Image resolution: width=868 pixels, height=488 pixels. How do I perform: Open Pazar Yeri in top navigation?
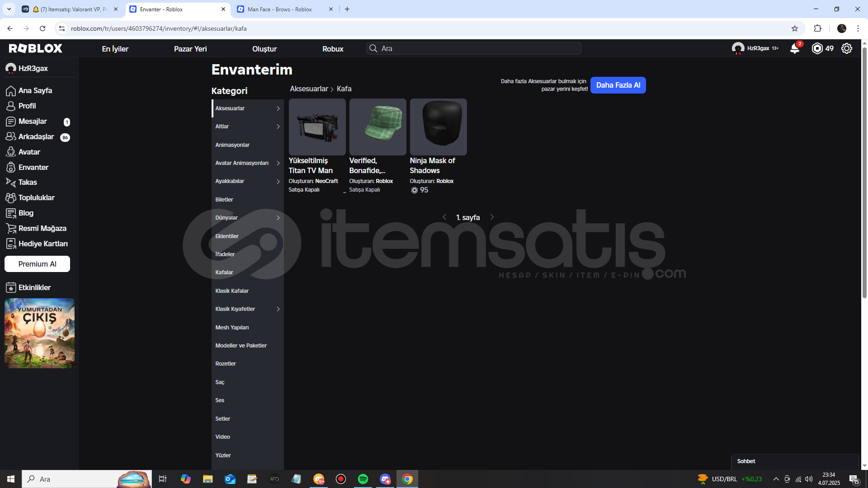tap(190, 49)
